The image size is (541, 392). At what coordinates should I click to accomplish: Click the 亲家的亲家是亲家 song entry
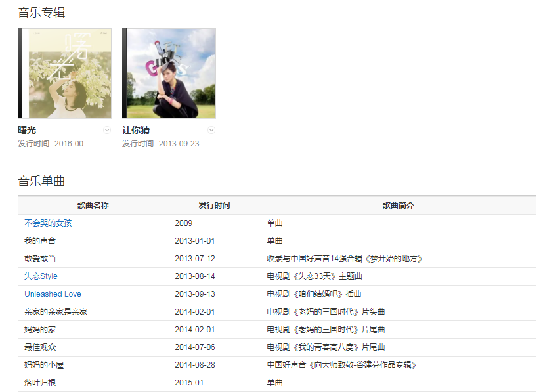click(x=56, y=312)
